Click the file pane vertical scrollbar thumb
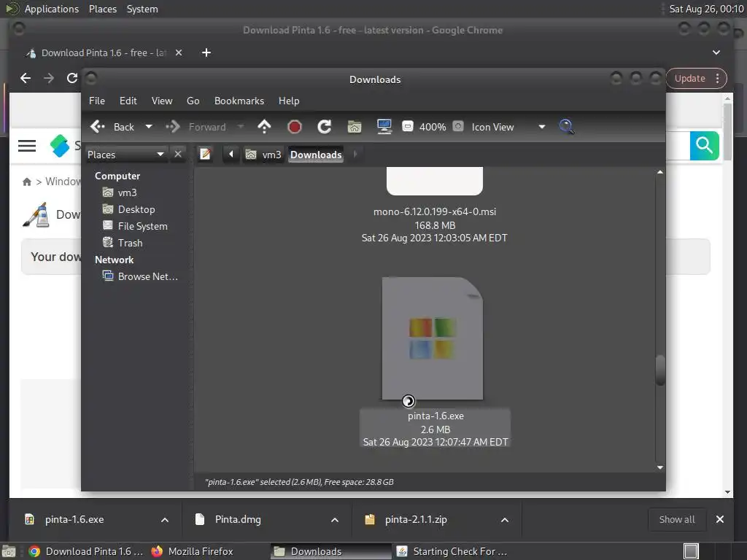The image size is (747, 560). point(659,370)
